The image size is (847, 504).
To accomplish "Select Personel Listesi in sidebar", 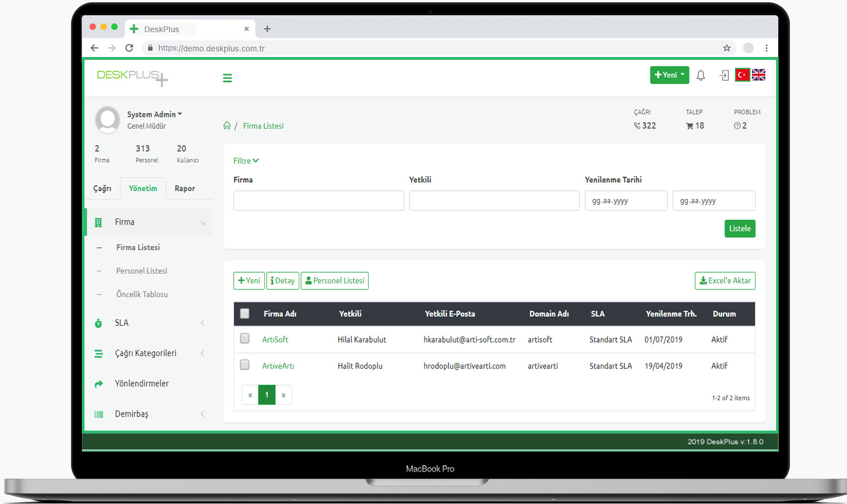I will click(142, 271).
